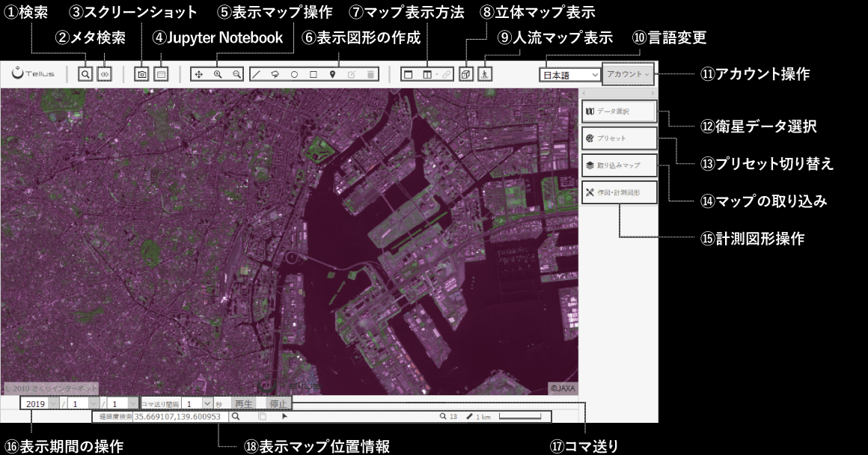Click the zoom level 13 indicator

[449, 416]
